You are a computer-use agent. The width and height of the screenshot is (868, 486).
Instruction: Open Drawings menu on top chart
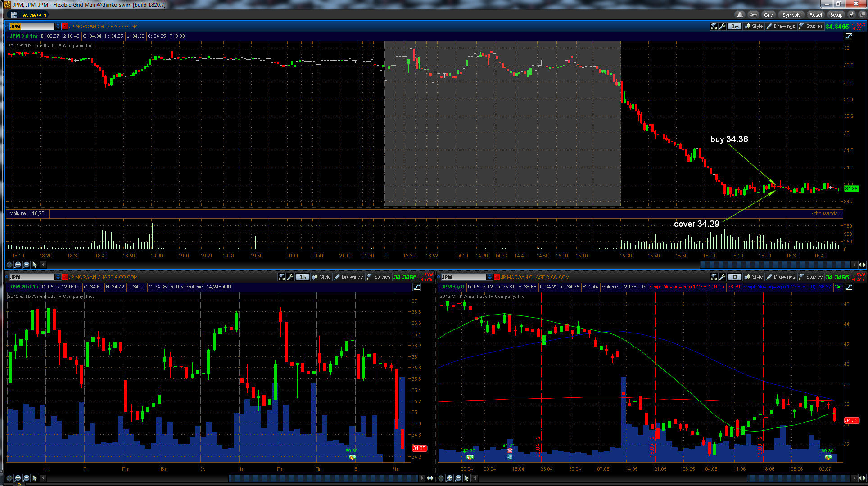coord(781,27)
